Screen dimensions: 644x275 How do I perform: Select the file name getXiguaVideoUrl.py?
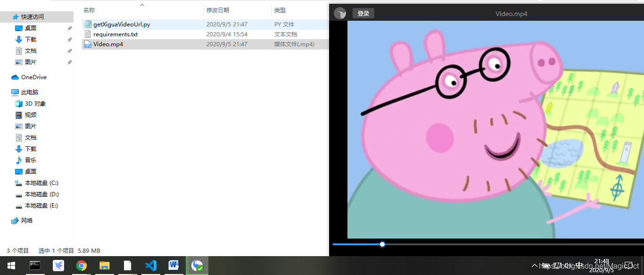click(122, 24)
